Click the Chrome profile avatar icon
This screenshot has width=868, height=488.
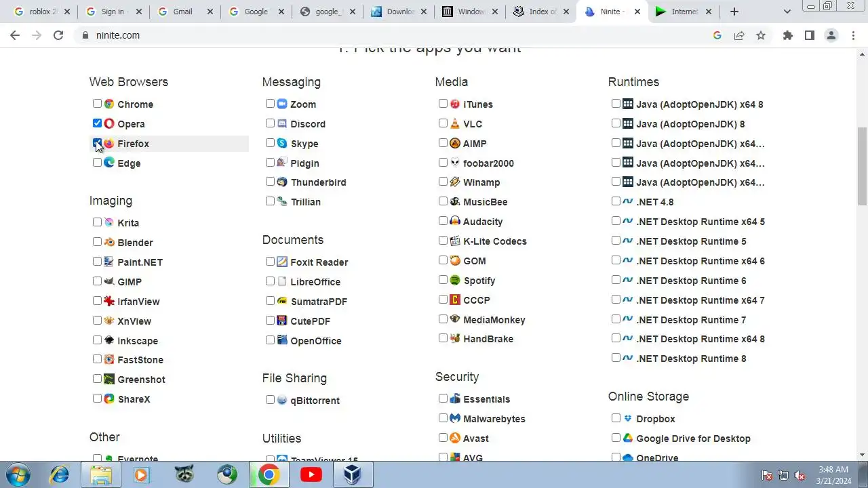(x=831, y=35)
